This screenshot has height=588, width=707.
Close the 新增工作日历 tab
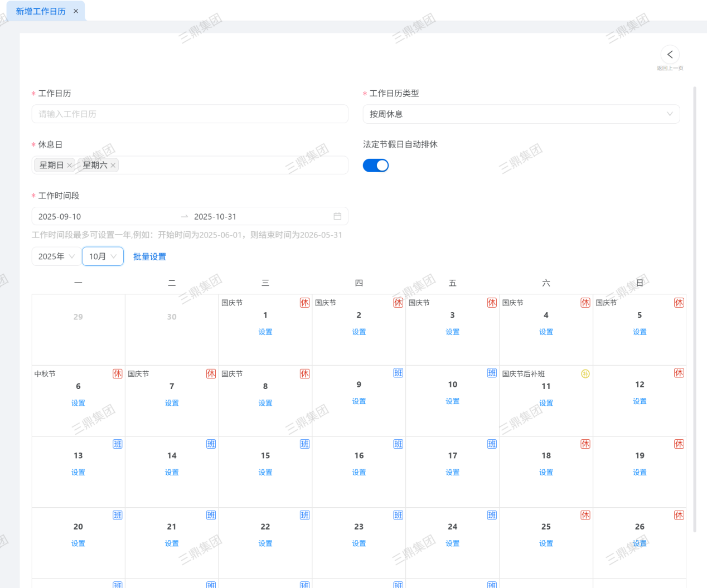pyautogui.click(x=76, y=11)
